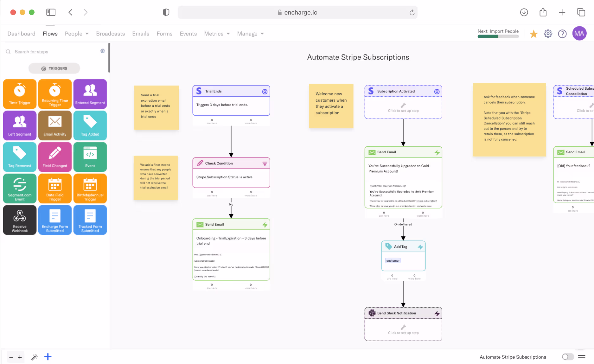
Task: Flip the switch next to the hamburger menu
Action: tap(567, 357)
